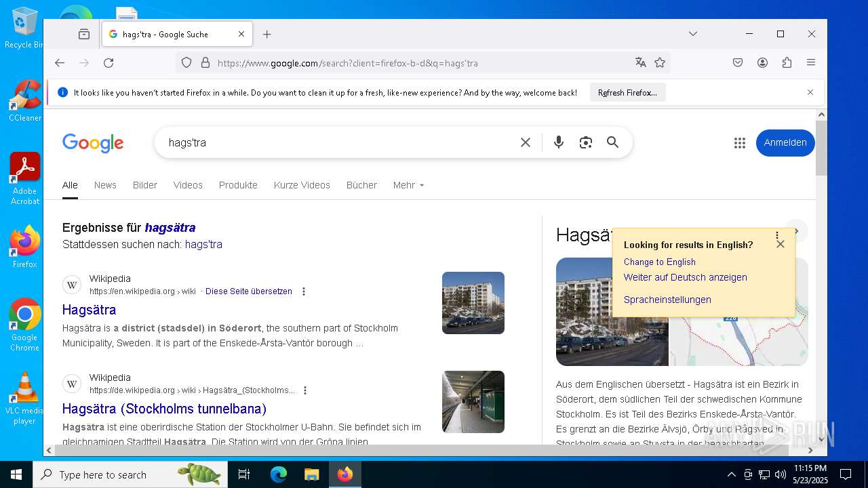Switch to the News tab
The height and width of the screenshot is (488, 868).
pos(105,185)
